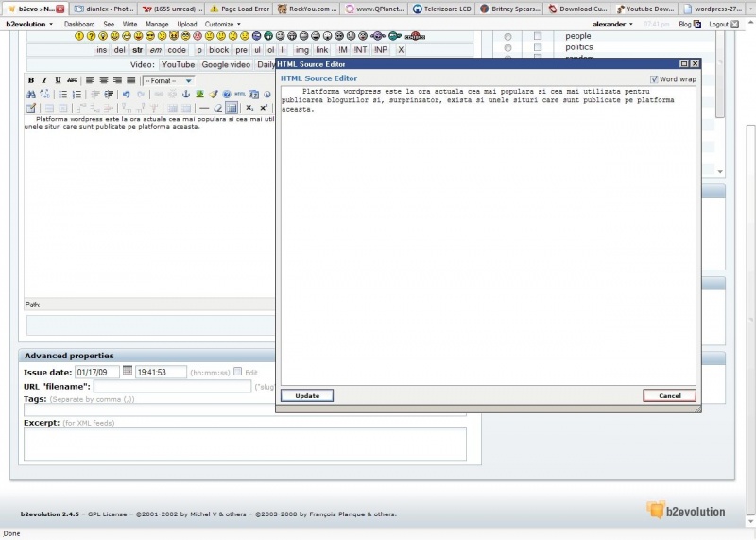
Task: Justify text fully in editor
Action: coord(130,80)
